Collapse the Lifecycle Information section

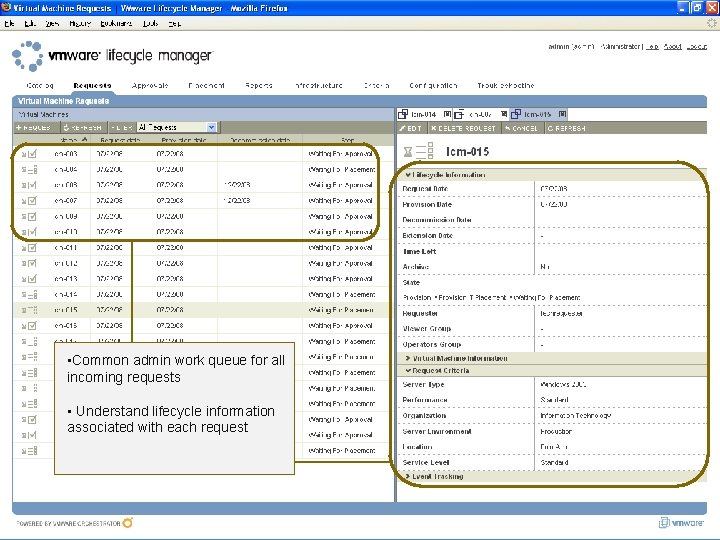pos(408,175)
